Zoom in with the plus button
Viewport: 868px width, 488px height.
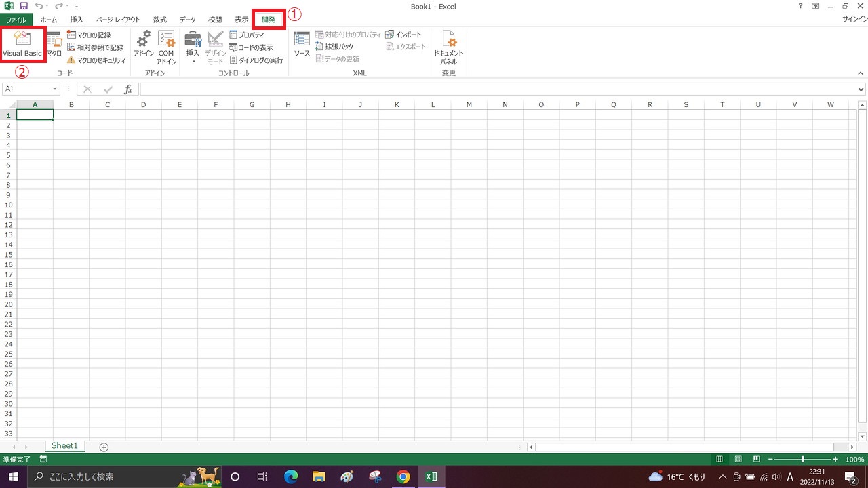[835, 460]
